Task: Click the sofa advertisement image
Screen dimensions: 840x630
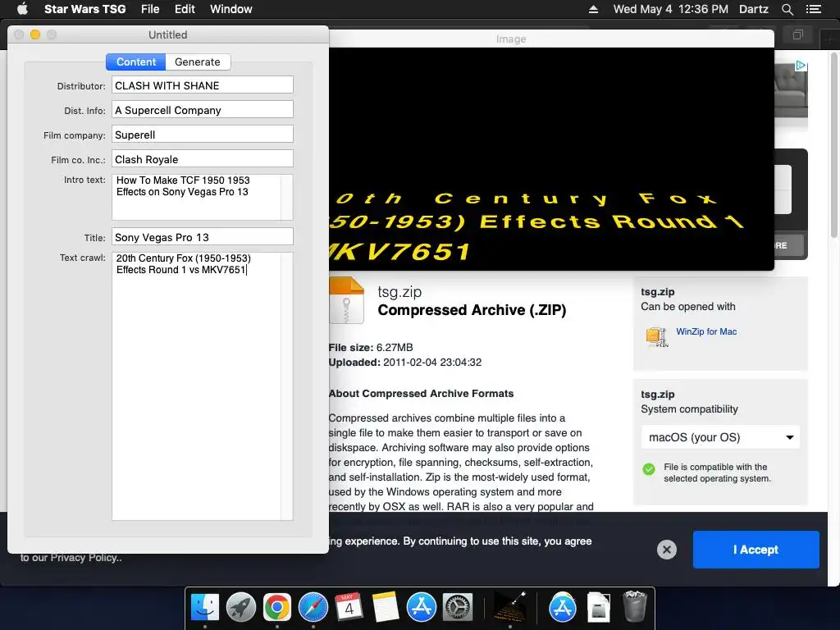Action: [791, 91]
